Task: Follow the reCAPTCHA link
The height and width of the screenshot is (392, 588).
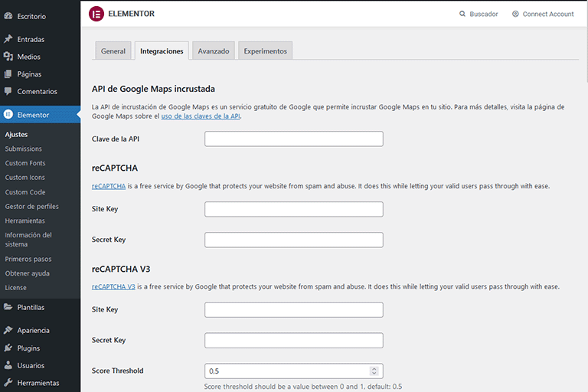Action: (109, 186)
